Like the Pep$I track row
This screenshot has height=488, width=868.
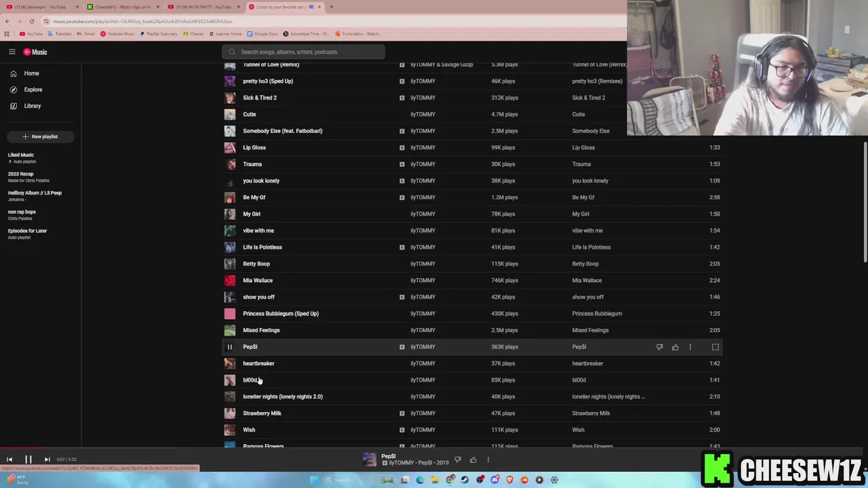pos(675,347)
